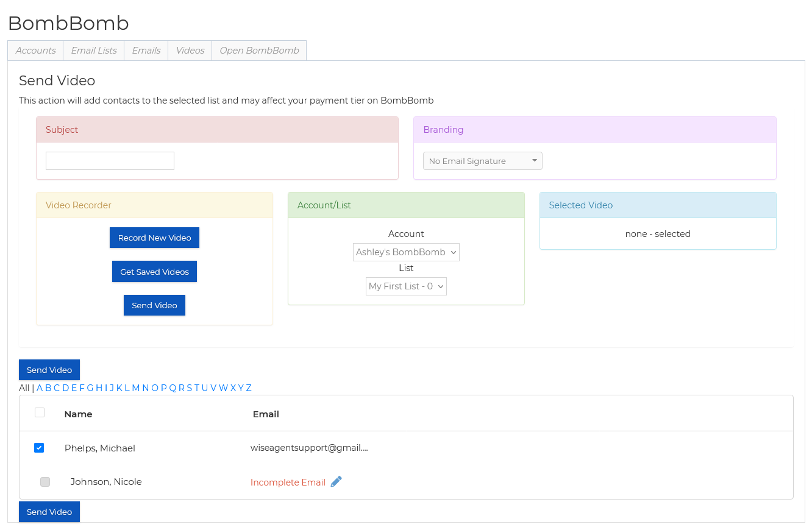The width and height of the screenshot is (812, 530).
Task: Filter contacts by letter R
Action: click(182, 388)
